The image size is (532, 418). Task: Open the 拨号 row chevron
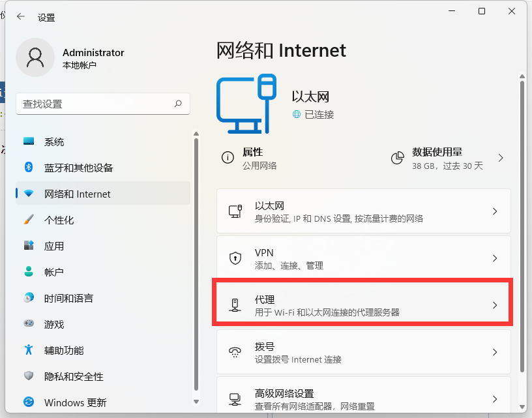495,352
